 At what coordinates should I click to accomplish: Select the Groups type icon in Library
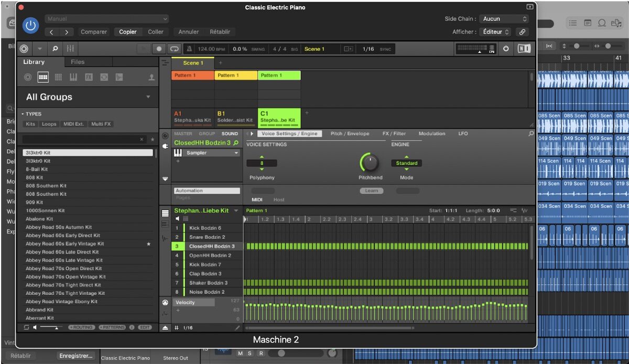pos(43,77)
